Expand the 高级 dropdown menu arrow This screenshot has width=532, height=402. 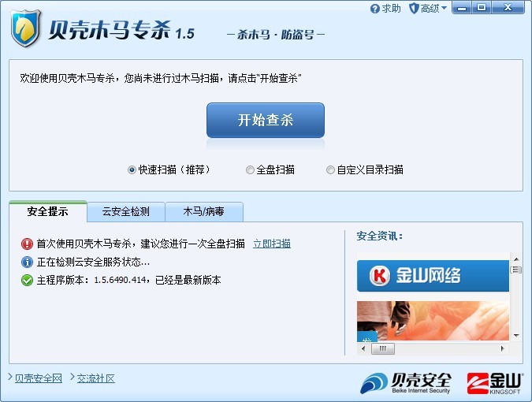[445, 7]
